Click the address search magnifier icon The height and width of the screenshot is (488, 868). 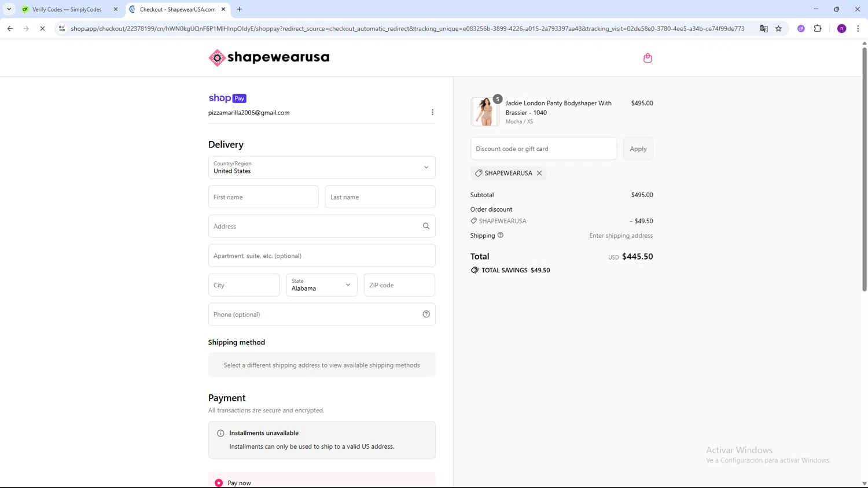(x=426, y=226)
